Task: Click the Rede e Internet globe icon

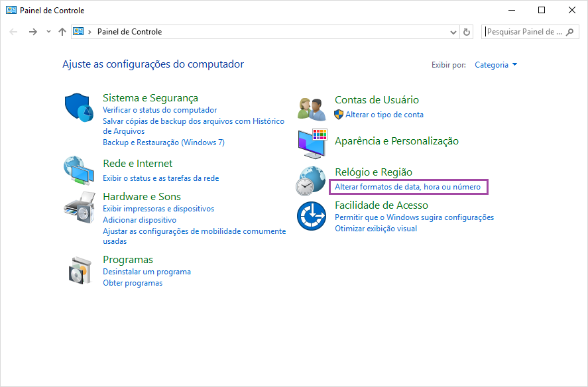Action: [x=79, y=170]
